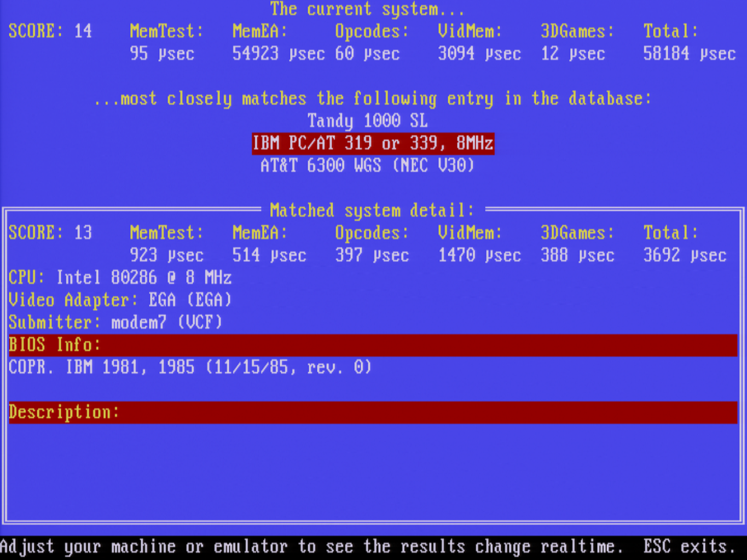Click the matched Total value 3692 µsec
This screenshot has height=560, width=747.
pos(685,255)
